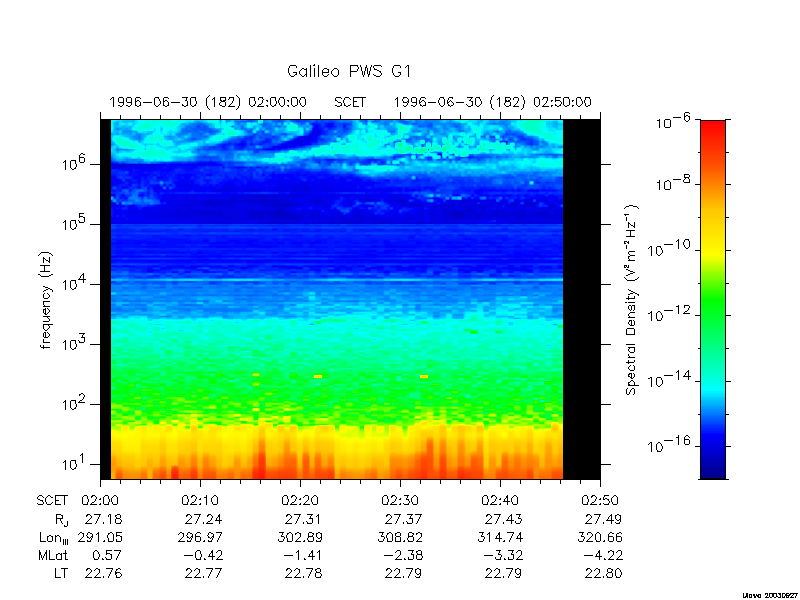
Task: Click the 10^-12 colorbar tick label
Action: click(669, 314)
